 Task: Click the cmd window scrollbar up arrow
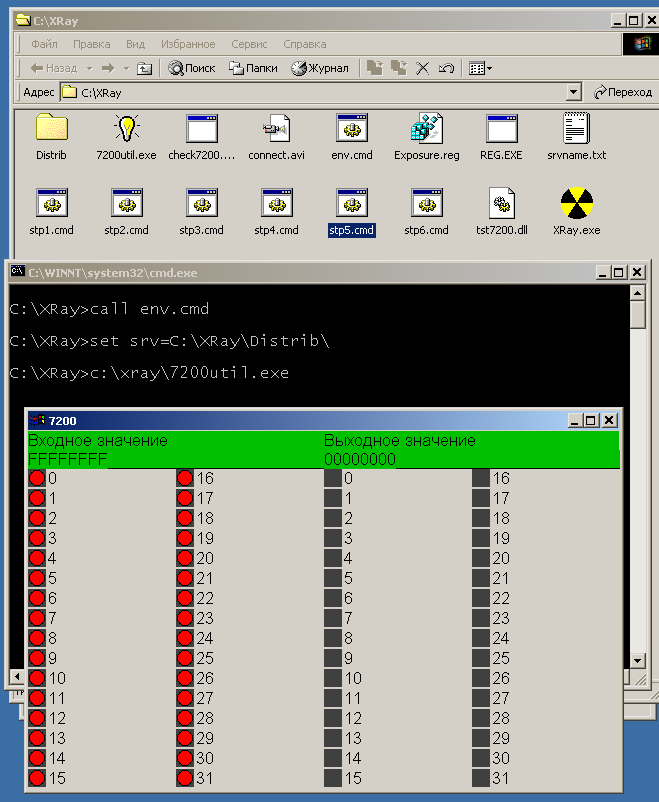(638, 291)
